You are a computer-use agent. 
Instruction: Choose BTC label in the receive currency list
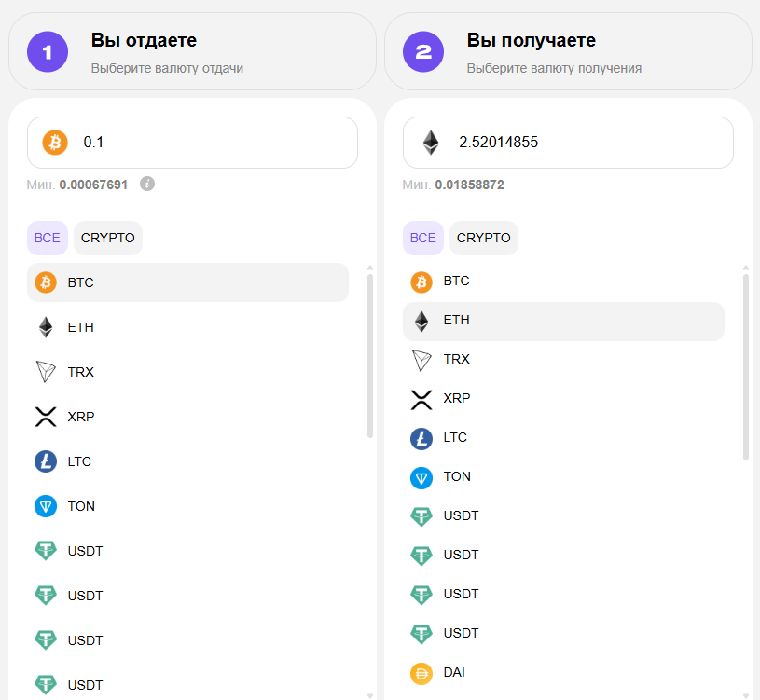tap(456, 281)
